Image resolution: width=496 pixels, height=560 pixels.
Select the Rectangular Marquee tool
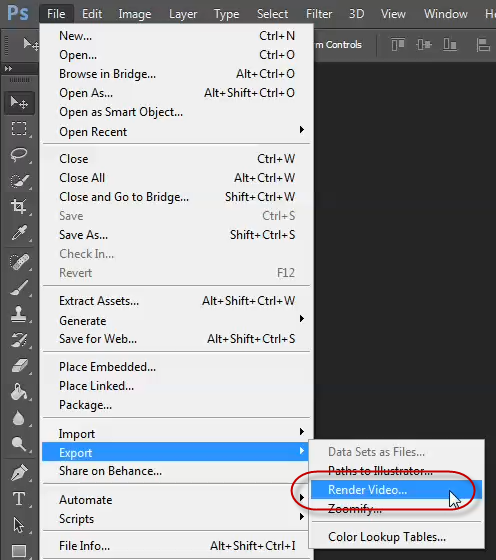[19, 129]
